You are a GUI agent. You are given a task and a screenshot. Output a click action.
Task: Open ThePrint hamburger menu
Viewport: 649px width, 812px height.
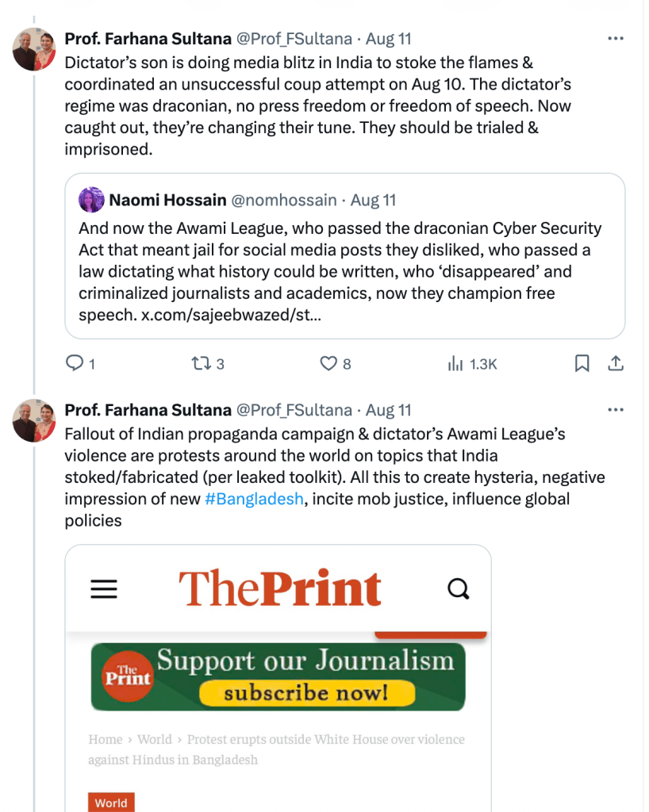tap(103, 588)
